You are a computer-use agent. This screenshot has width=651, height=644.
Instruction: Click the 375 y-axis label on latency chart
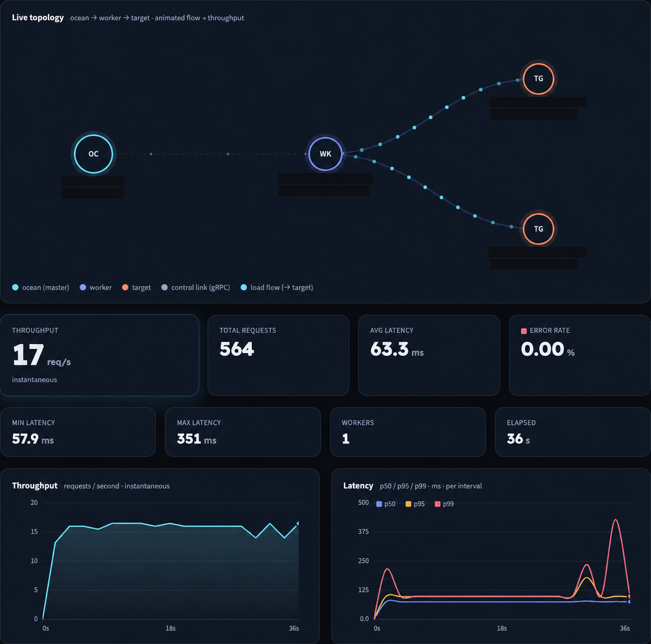point(363,531)
